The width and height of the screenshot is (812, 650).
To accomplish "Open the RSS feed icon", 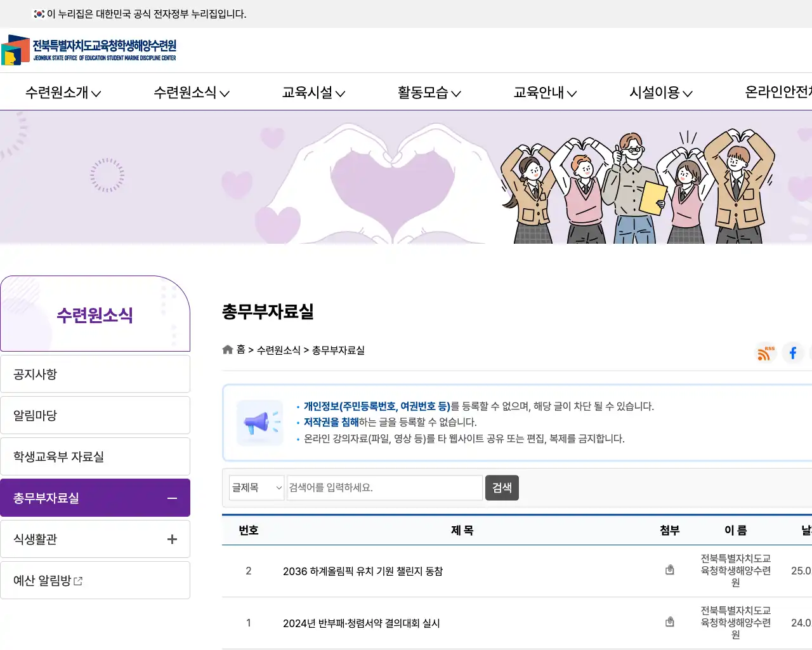I will click(x=765, y=354).
